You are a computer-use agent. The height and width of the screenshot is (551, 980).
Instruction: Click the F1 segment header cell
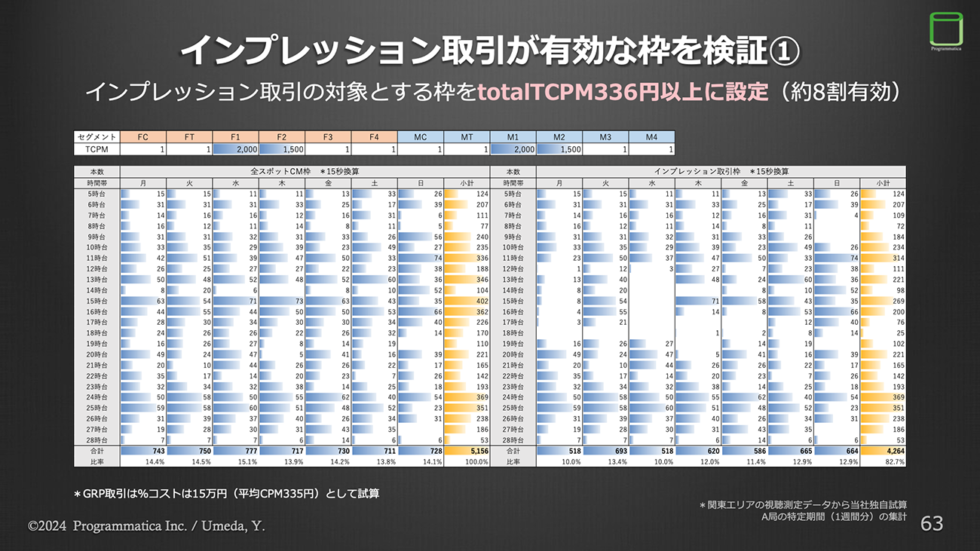coord(235,137)
